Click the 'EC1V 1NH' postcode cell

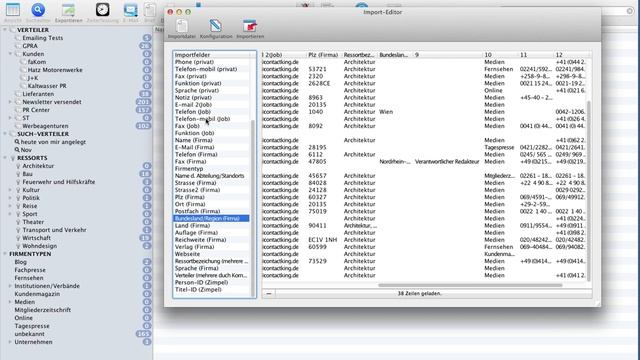coord(323,240)
